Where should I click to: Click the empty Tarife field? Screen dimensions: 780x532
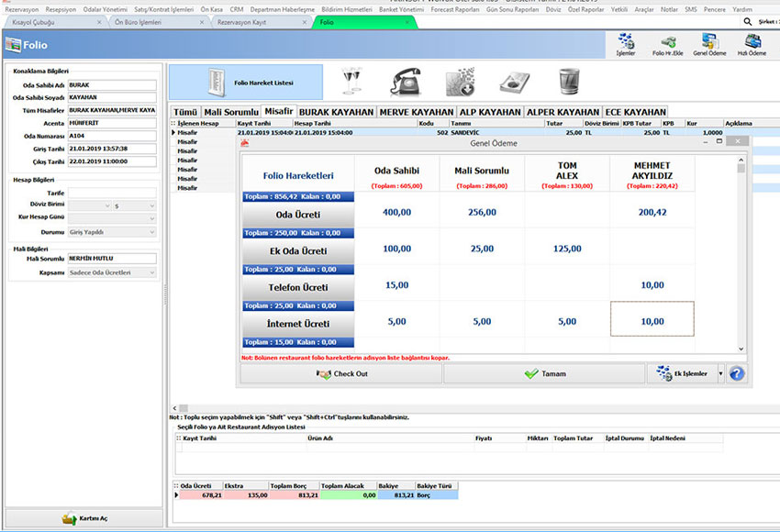coord(112,193)
